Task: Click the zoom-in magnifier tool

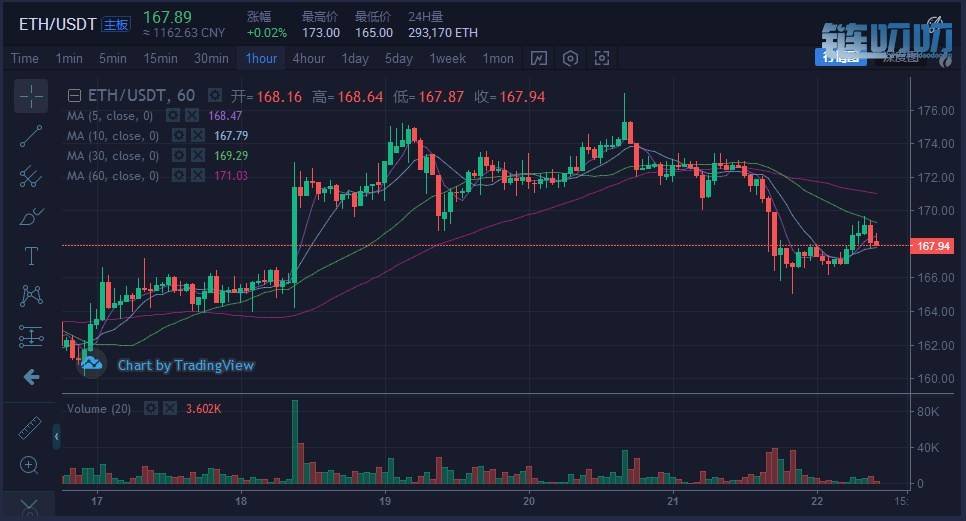Action: click(30, 465)
